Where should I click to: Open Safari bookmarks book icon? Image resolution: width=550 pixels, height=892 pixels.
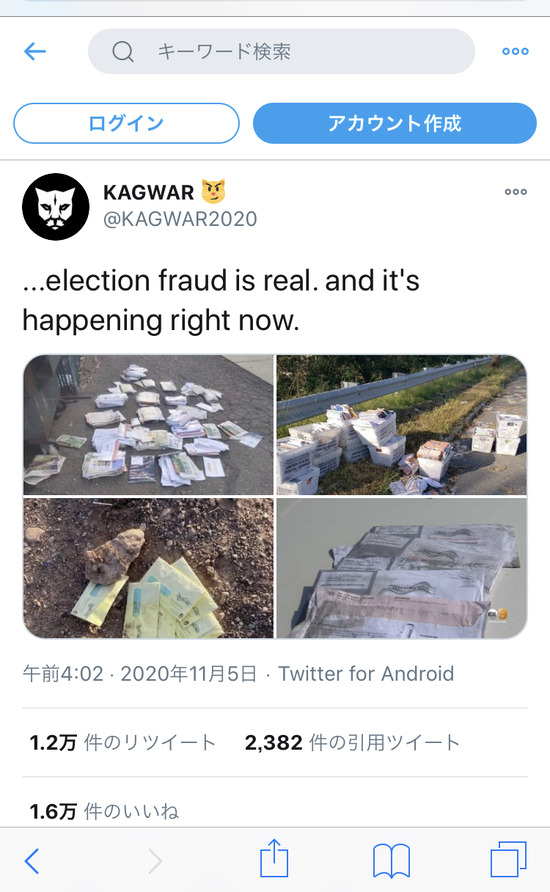point(391,860)
